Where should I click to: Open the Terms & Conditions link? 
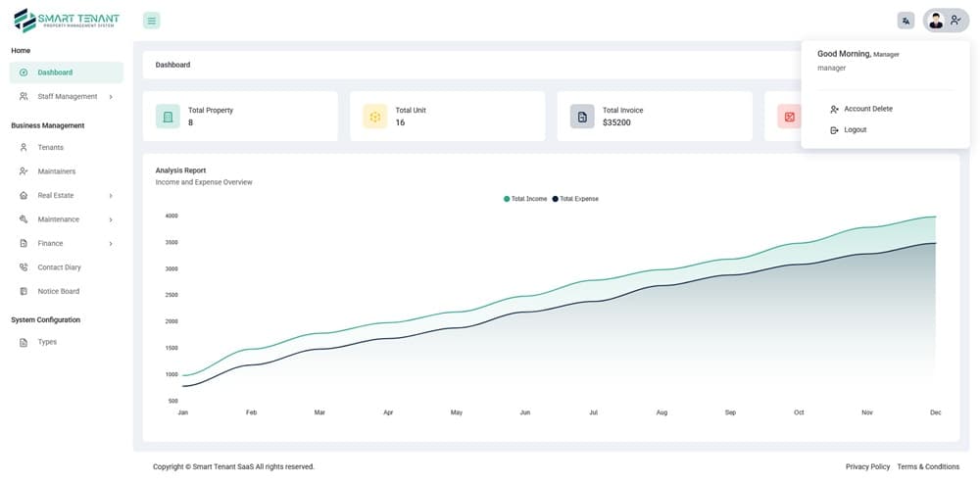928,466
